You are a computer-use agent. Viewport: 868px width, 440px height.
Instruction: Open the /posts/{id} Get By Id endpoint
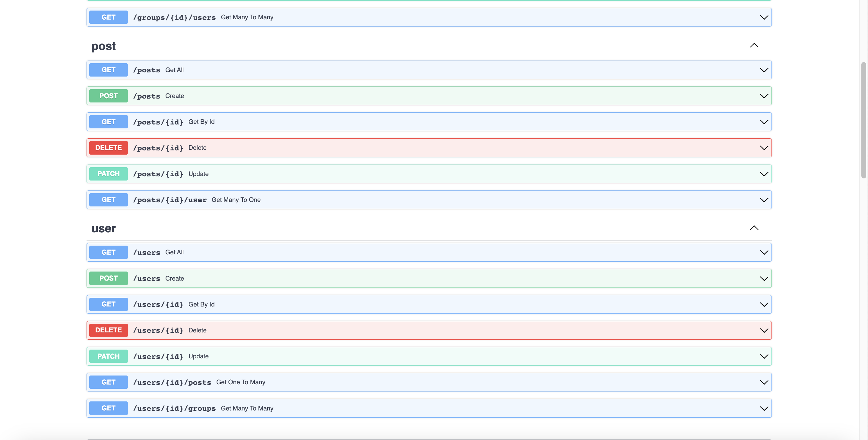158,122
